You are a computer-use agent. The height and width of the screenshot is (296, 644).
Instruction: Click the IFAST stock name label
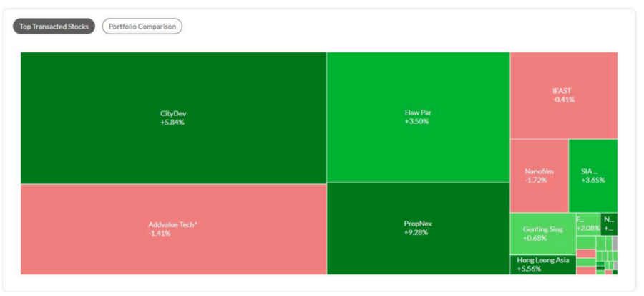click(x=563, y=91)
